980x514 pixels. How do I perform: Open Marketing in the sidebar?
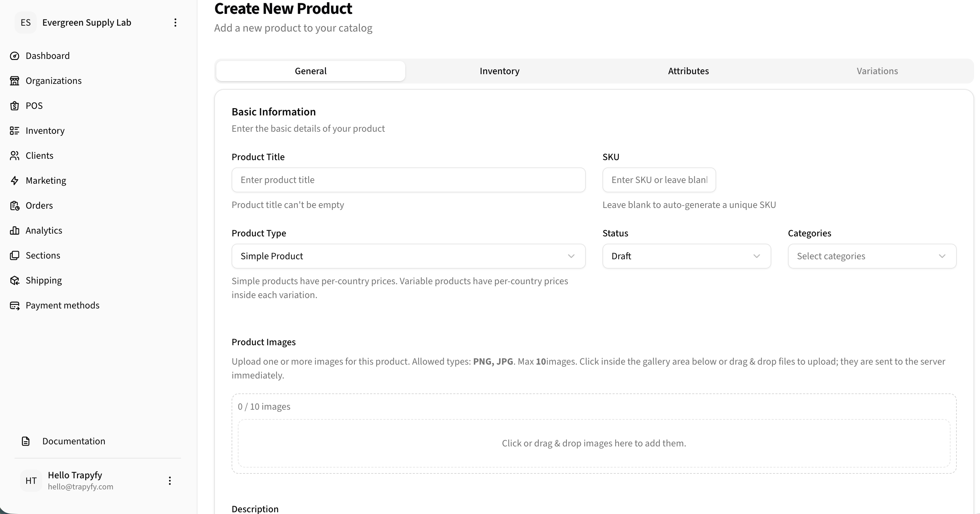(x=46, y=180)
